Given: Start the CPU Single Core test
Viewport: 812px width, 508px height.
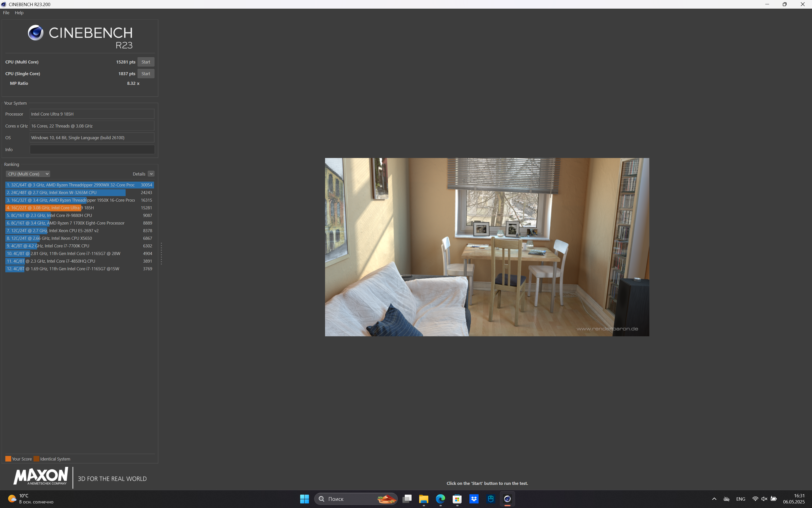Looking at the screenshot, I should tap(146, 74).
